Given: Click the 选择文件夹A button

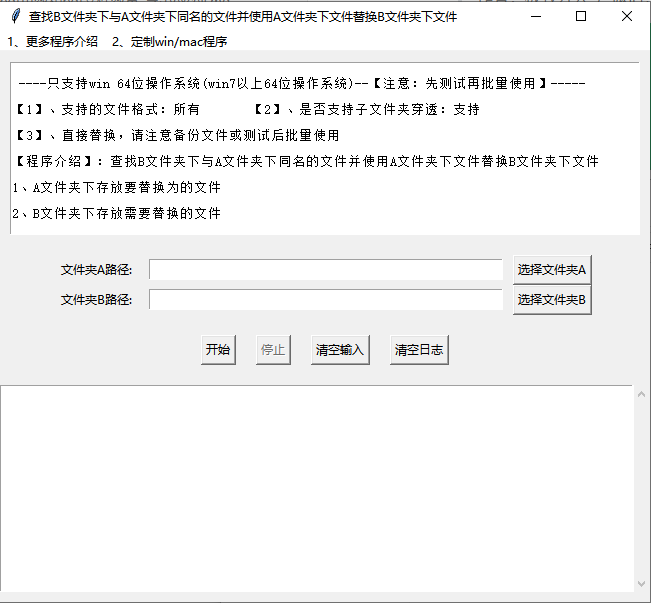Looking at the screenshot, I should point(552,270).
